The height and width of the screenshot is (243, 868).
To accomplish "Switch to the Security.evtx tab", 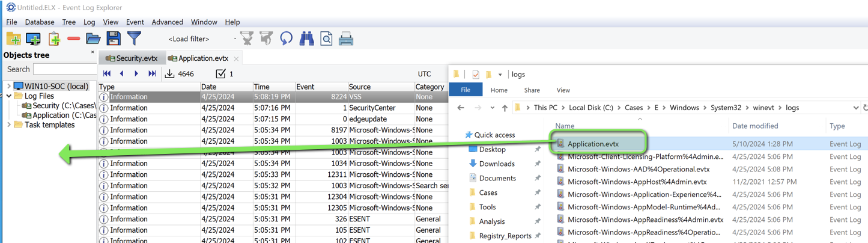I will 132,58.
